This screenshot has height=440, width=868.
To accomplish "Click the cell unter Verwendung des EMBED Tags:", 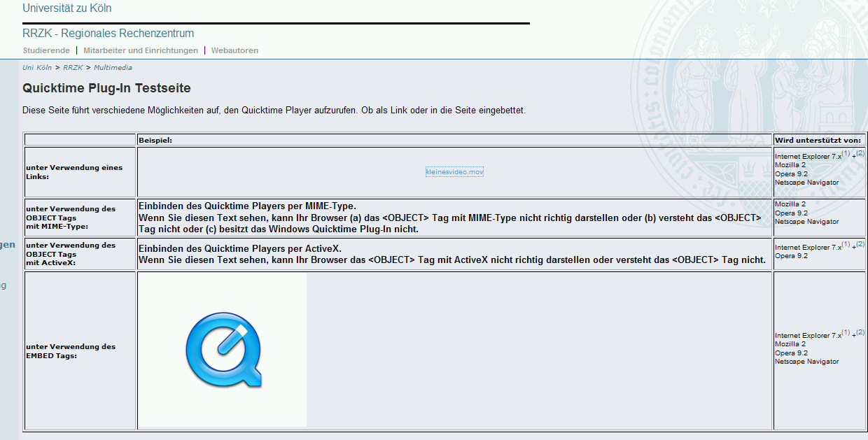I will (x=80, y=351).
